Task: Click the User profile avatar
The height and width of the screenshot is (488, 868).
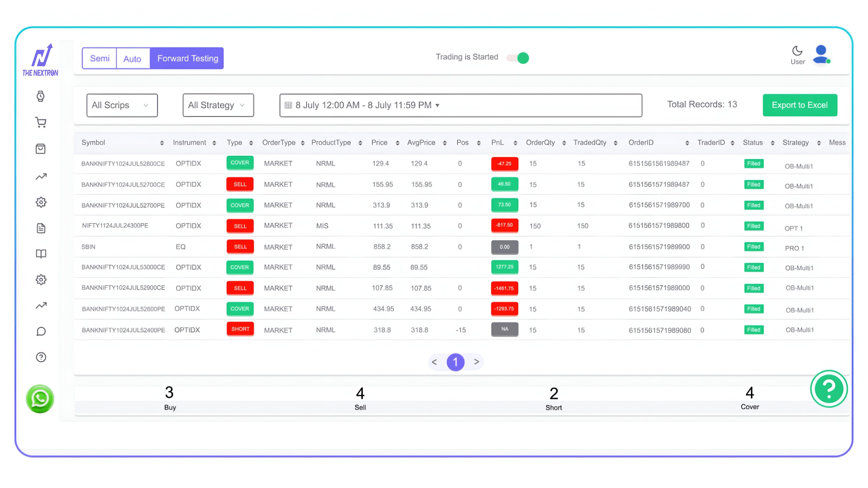Action: click(x=821, y=55)
